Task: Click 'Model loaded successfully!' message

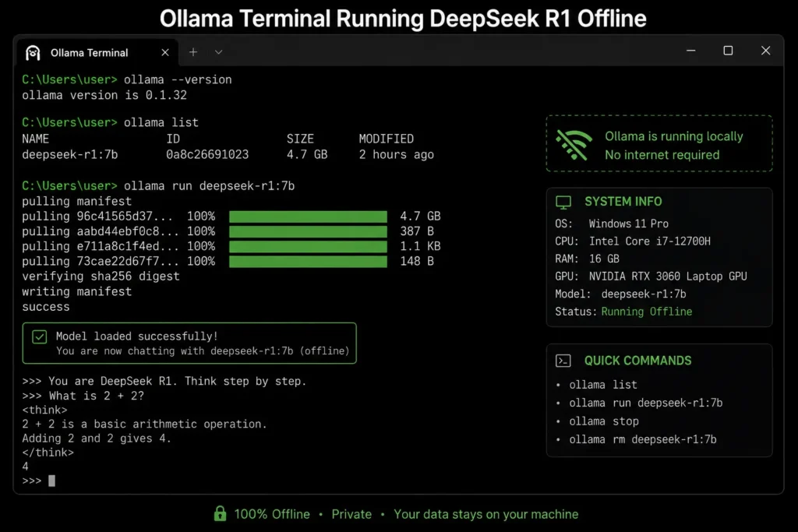Action: (x=136, y=336)
